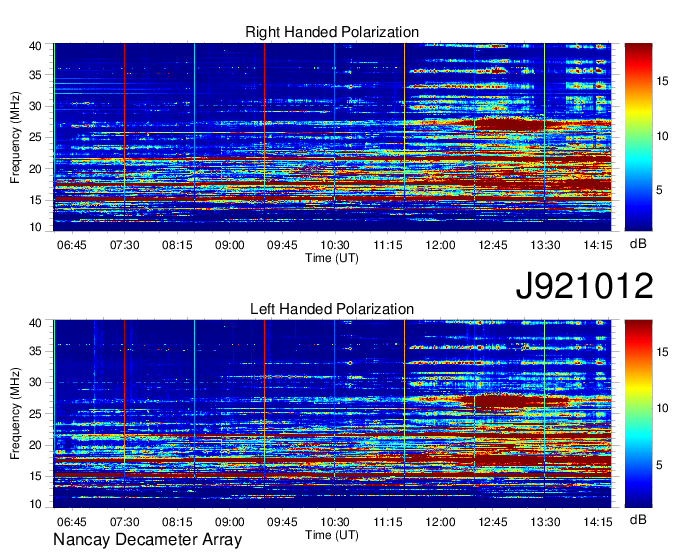The width and height of the screenshot is (680, 552).
Task: Click the 12:45 time tick of Right Handed plot
Action: [x=493, y=245]
